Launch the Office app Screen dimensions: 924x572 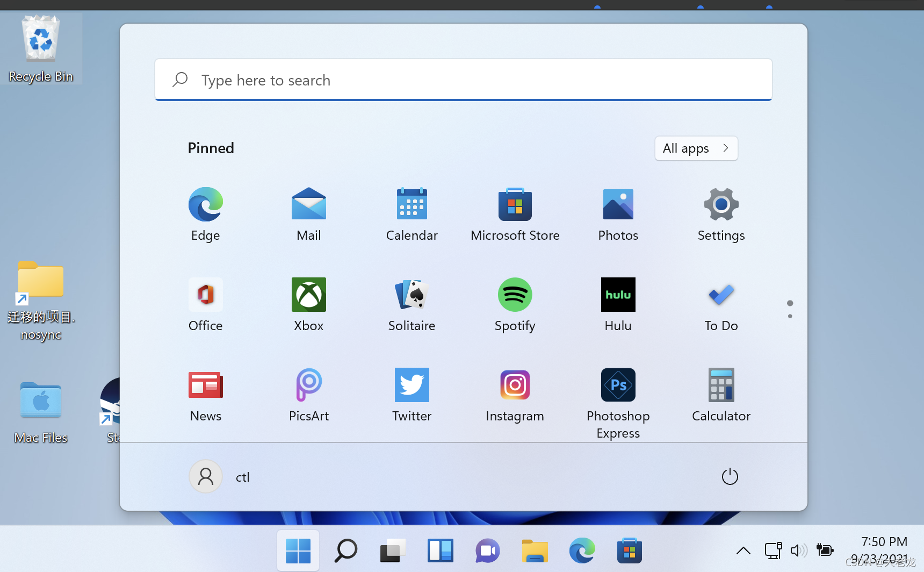tap(206, 305)
